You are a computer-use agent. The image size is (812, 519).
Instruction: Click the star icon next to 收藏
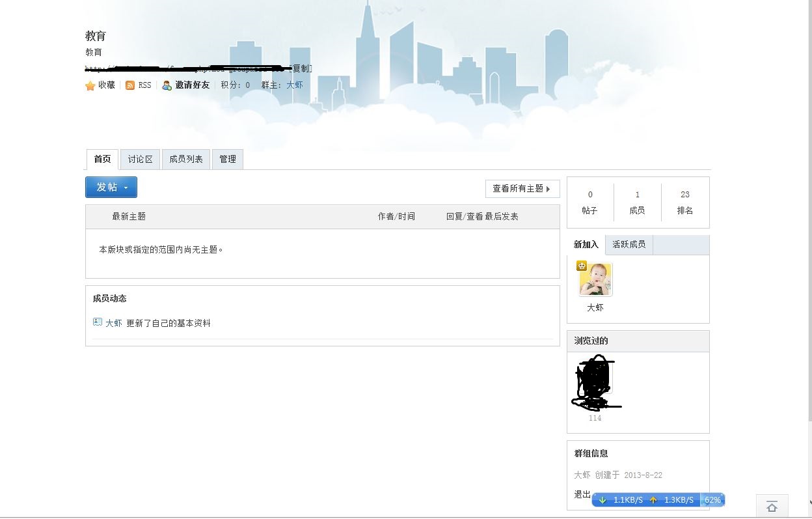[x=90, y=85]
